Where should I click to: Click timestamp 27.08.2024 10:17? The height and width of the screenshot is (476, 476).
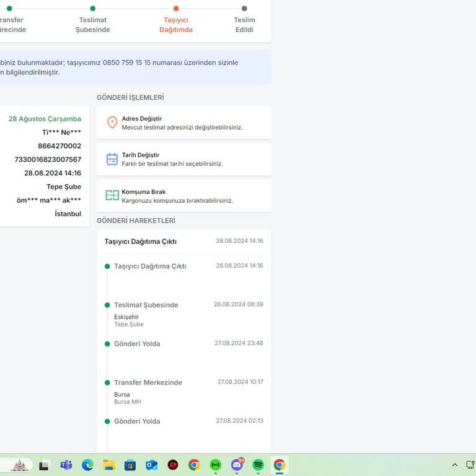[x=240, y=382]
